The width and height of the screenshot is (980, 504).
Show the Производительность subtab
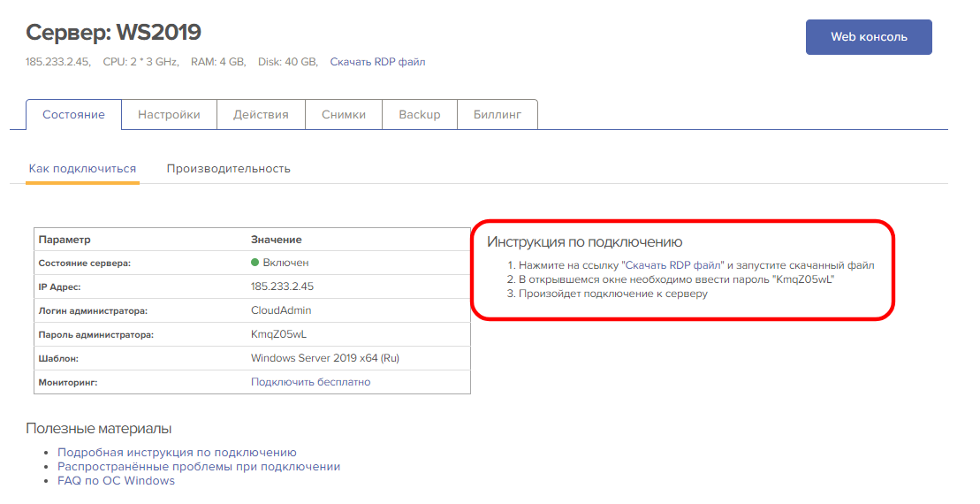coord(228,169)
